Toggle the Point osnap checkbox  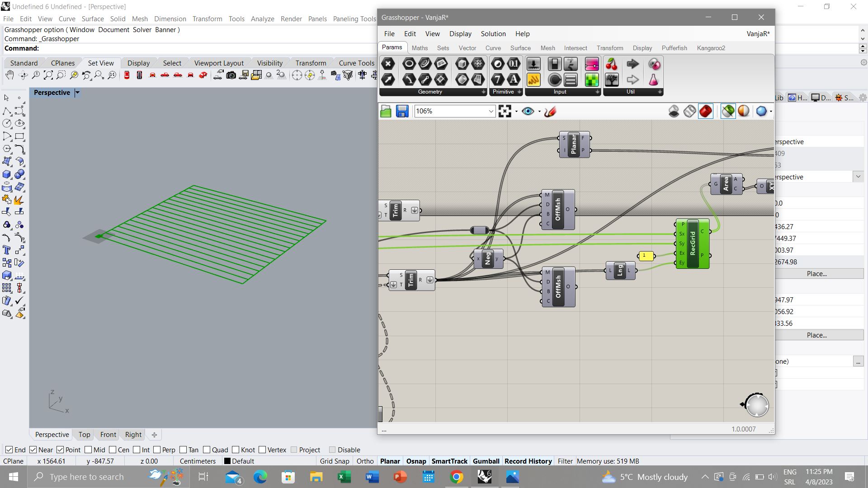(60, 450)
